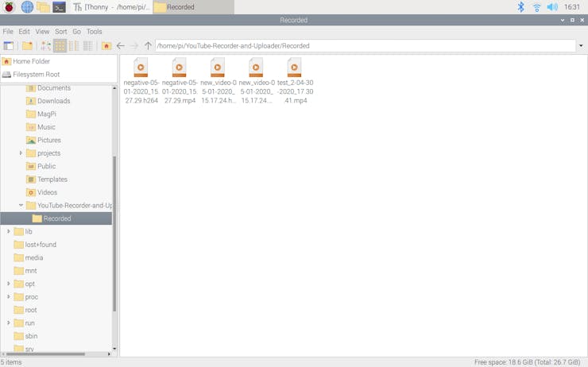Go to home folder via toolbar icon
588x367 pixels.
click(x=106, y=46)
